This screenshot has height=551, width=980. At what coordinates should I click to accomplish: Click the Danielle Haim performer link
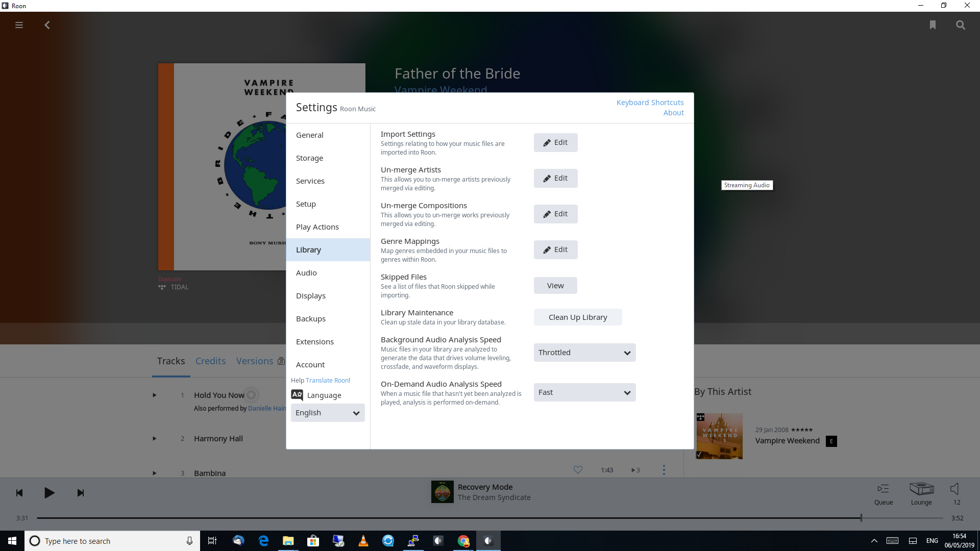coord(267,409)
